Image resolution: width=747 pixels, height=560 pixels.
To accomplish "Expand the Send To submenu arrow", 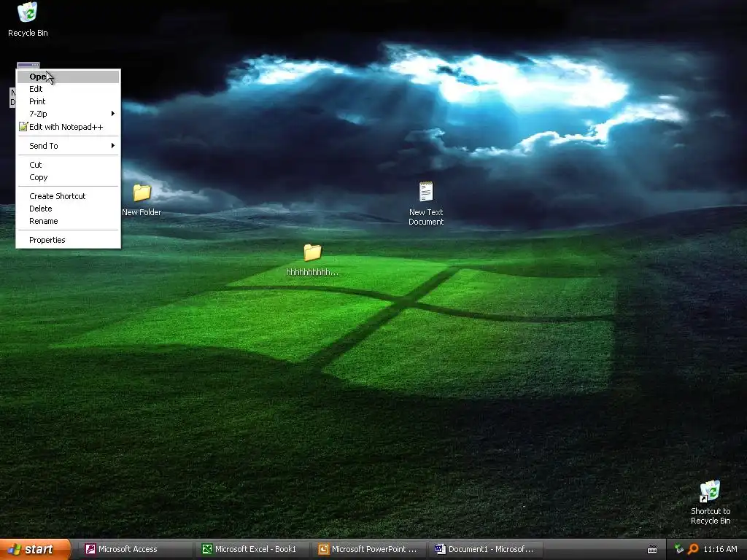I will [x=113, y=145].
